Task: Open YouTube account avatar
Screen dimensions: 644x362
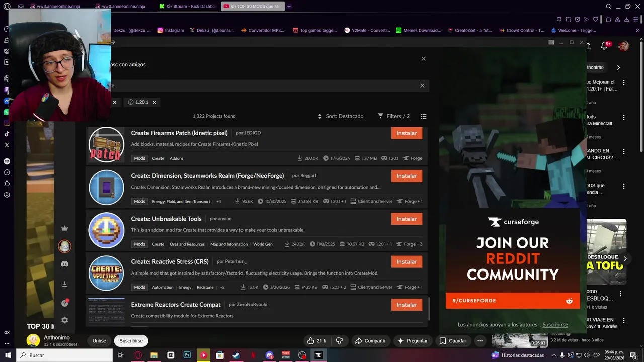Action: (x=623, y=46)
